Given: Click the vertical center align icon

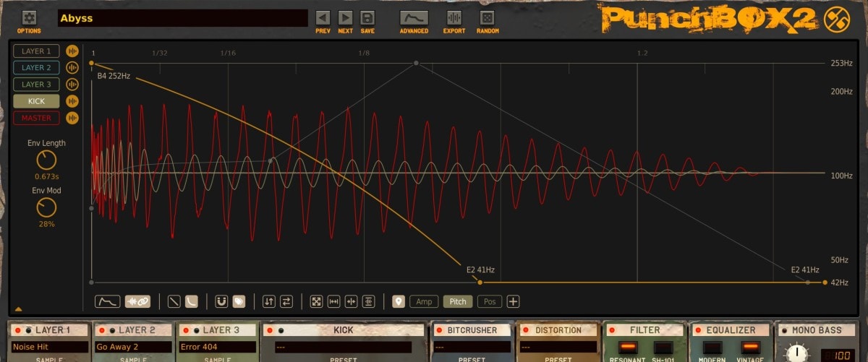Looking at the screenshot, I should (368, 301).
